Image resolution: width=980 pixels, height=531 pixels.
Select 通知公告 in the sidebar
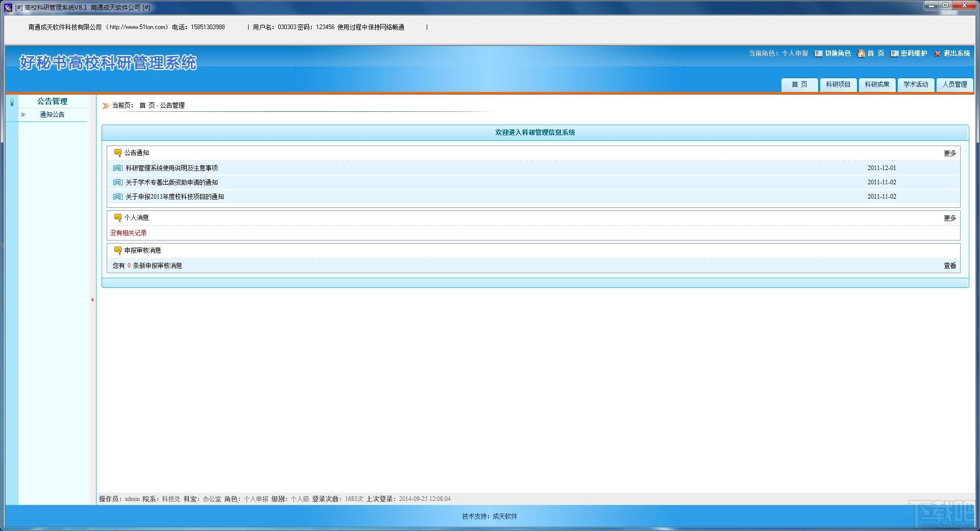[52, 114]
